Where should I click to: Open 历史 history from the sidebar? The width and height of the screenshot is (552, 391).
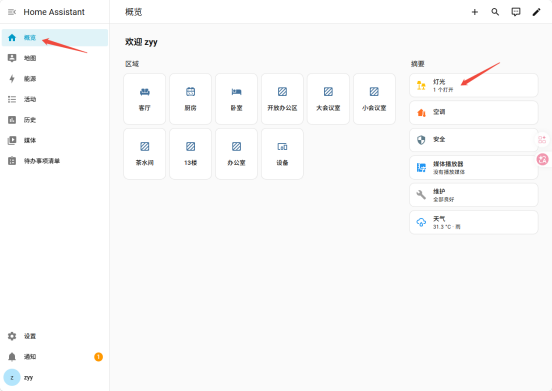(55, 120)
